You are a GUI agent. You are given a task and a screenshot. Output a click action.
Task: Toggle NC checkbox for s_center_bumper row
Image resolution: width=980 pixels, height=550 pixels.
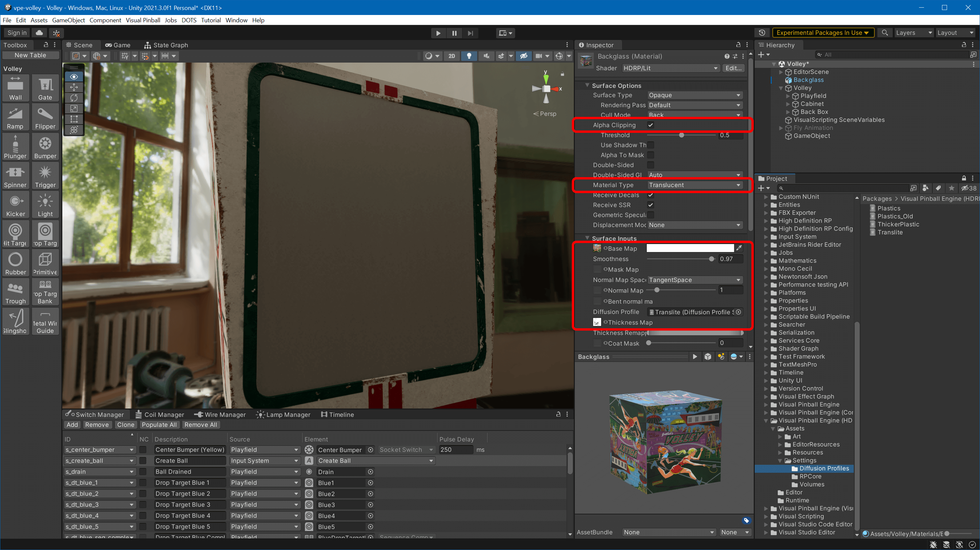click(143, 450)
